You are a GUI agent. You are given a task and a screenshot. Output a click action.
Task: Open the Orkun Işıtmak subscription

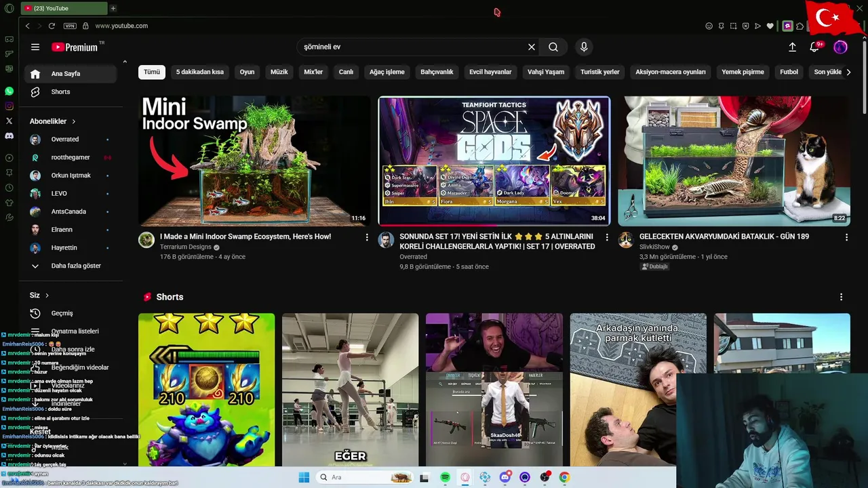71,176
